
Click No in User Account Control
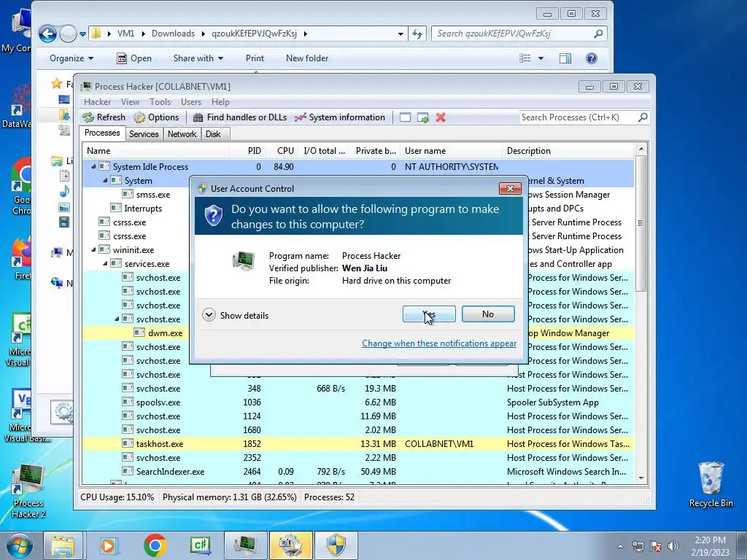(x=488, y=314)
